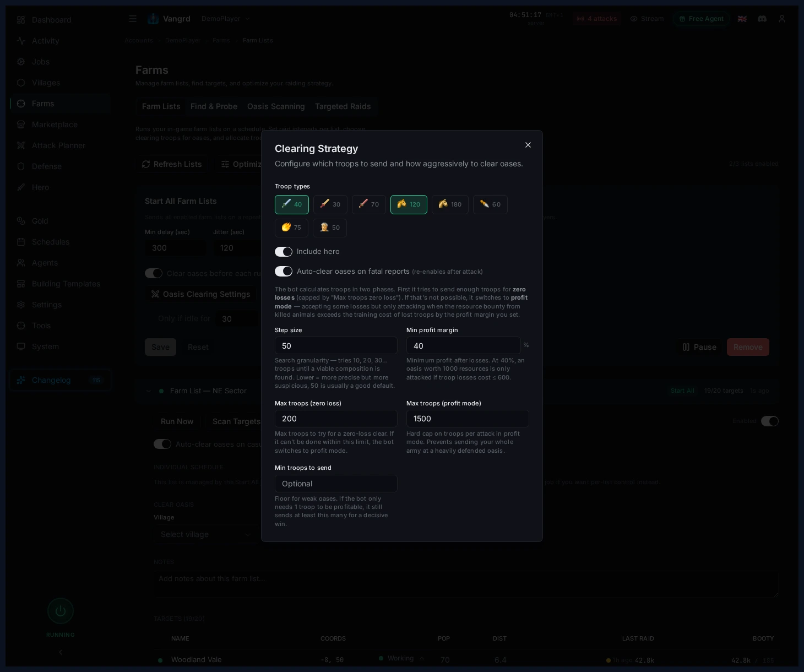Switch to the Oasis Scanning tab
Viewport: 804px width, 672px height.
276,106
